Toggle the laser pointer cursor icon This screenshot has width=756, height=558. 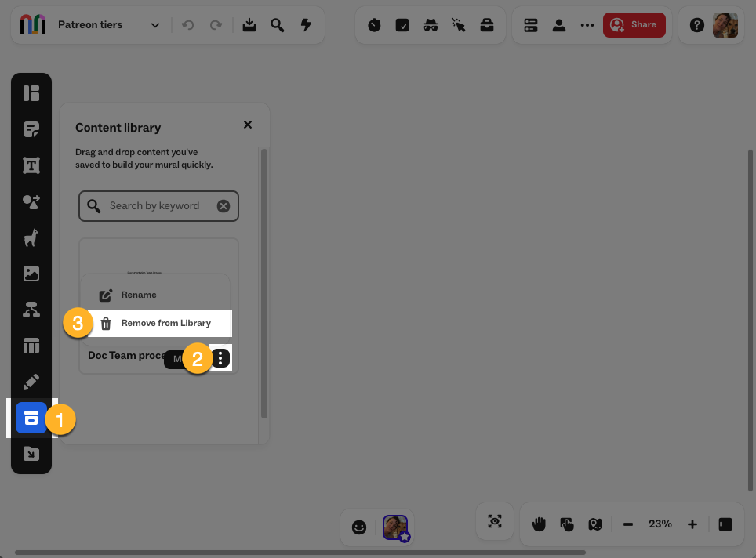coord(459,25)
